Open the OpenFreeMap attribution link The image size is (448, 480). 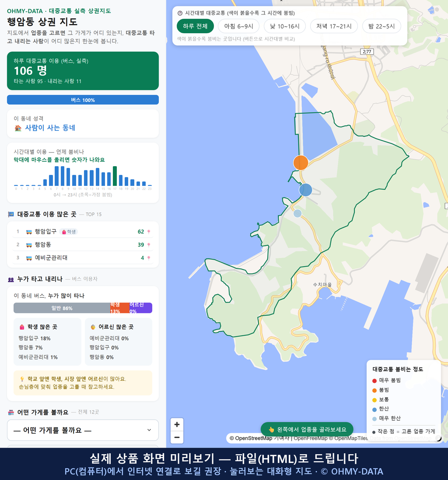[x=311, y=438]
